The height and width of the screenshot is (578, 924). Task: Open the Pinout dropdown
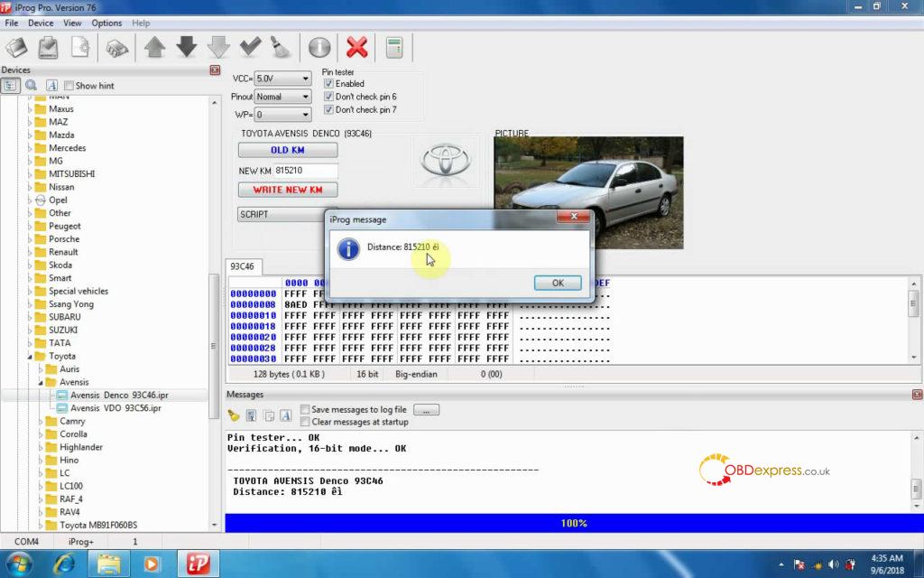tap(305, 97)
